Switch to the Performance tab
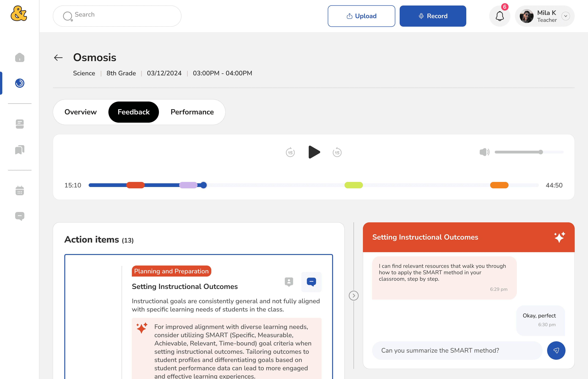The image size is (588, 379). (192, 112)
